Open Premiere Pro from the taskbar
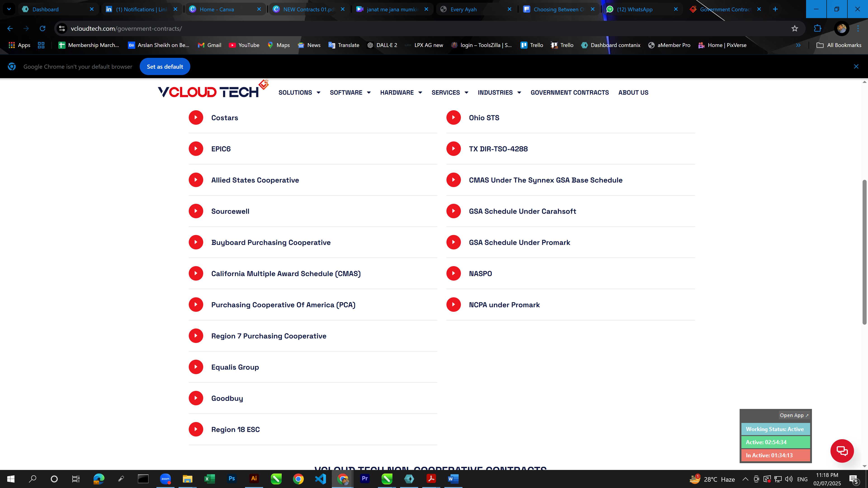Image resolution: width=868 pixels, height=488 pixels. pyautogui.click(x=365, y=479)
